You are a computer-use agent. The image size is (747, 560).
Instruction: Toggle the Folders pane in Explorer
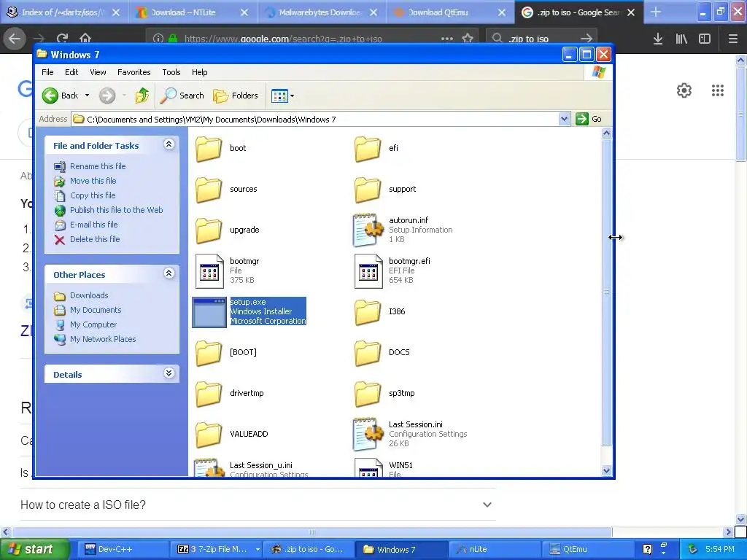[x=236, y=96]
